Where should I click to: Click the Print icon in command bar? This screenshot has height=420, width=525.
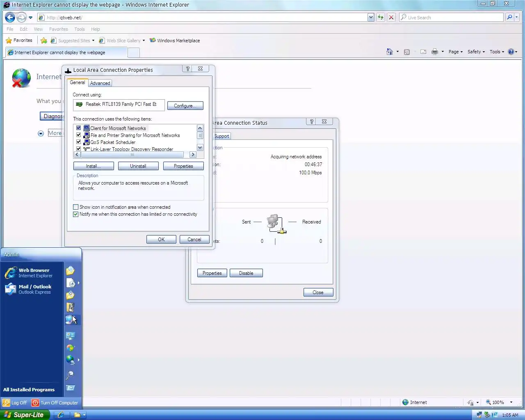click(x=435, y=52)
